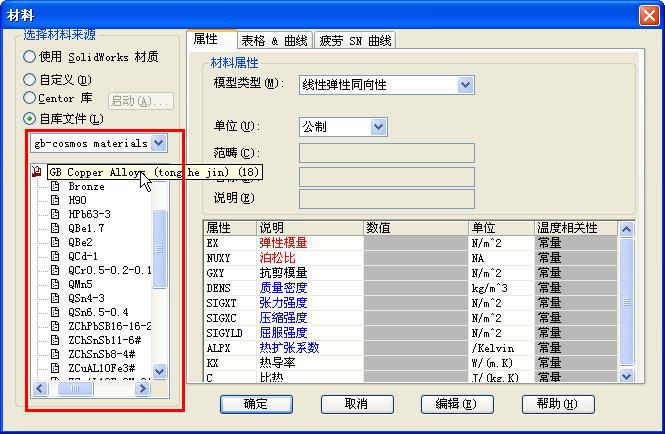Viewport: 665px width, 434px height.
Task: Click the document icon beside QBe2
Action: point(55,242)
